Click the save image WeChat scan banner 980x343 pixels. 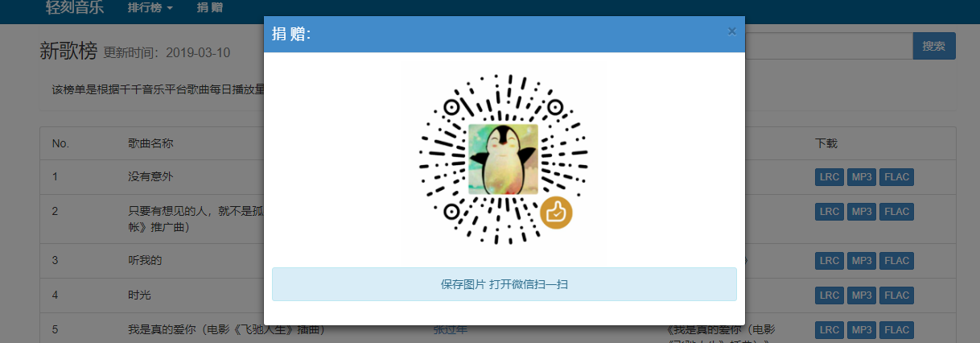click(504, 284)
